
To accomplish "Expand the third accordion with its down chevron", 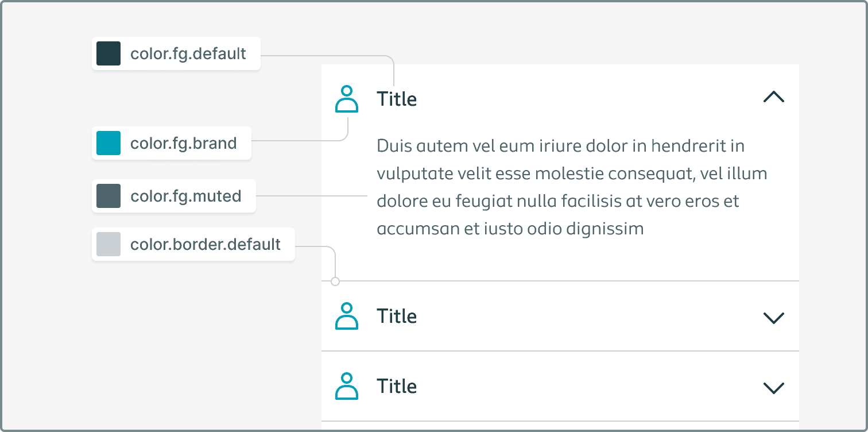I will tap(773, 388).
